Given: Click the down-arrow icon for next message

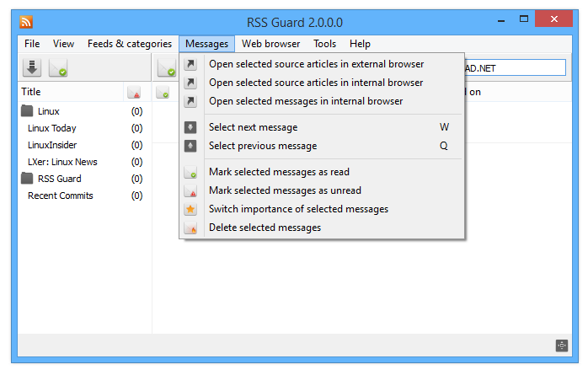Looking at the screenshot, I should (190, 127).
